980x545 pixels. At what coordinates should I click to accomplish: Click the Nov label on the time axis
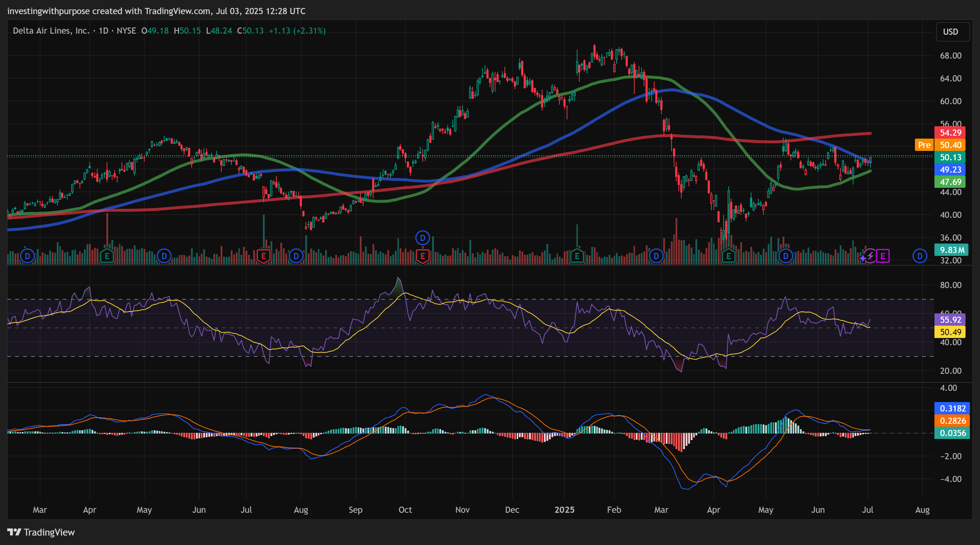pos(463,510)
